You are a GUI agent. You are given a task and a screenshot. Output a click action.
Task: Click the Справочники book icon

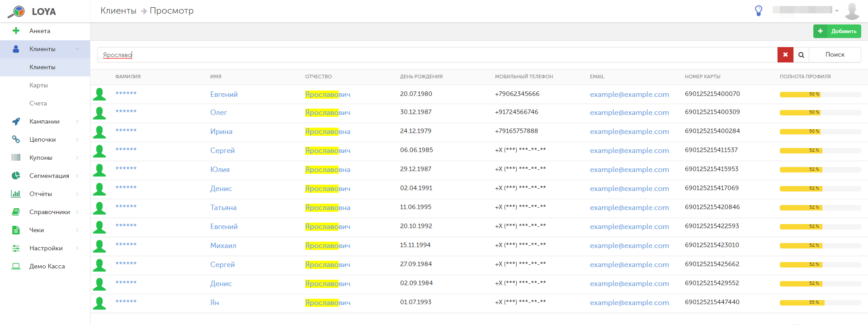pos(16,212)
